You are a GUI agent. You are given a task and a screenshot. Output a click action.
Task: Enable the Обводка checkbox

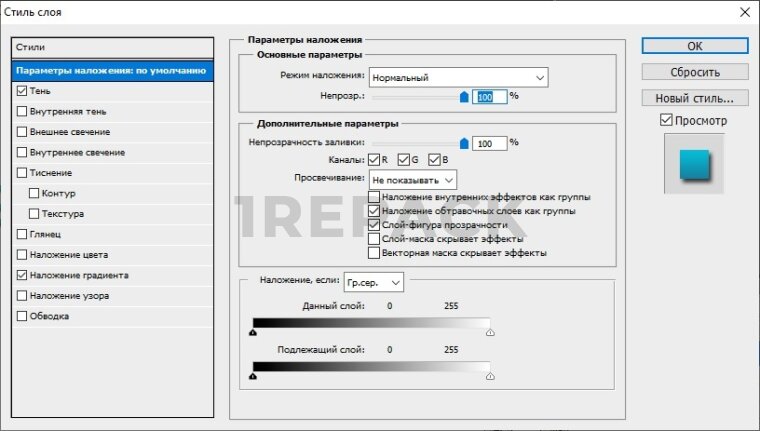pyautogui.click(x=22, y=316)
